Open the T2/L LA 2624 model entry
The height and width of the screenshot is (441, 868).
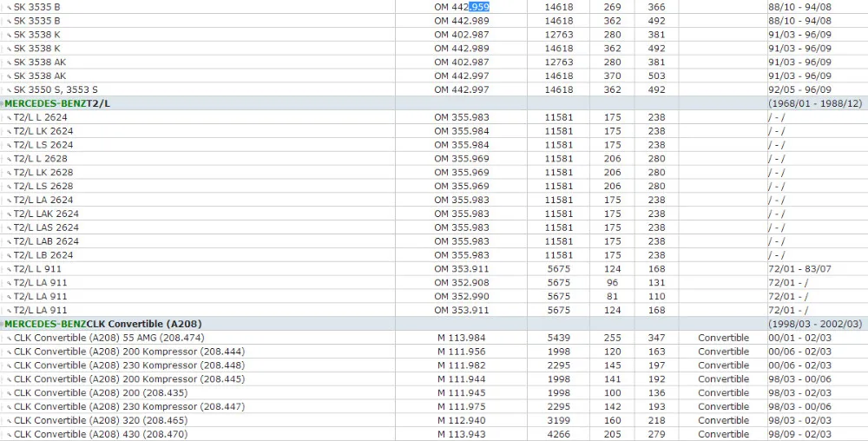(x=43, y=200)
